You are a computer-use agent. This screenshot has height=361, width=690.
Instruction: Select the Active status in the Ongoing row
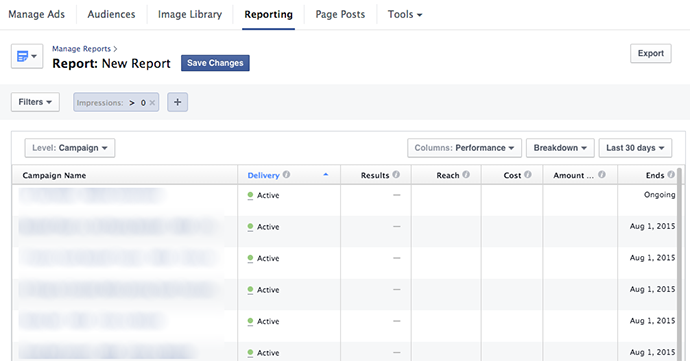click(x=268, y=195)
